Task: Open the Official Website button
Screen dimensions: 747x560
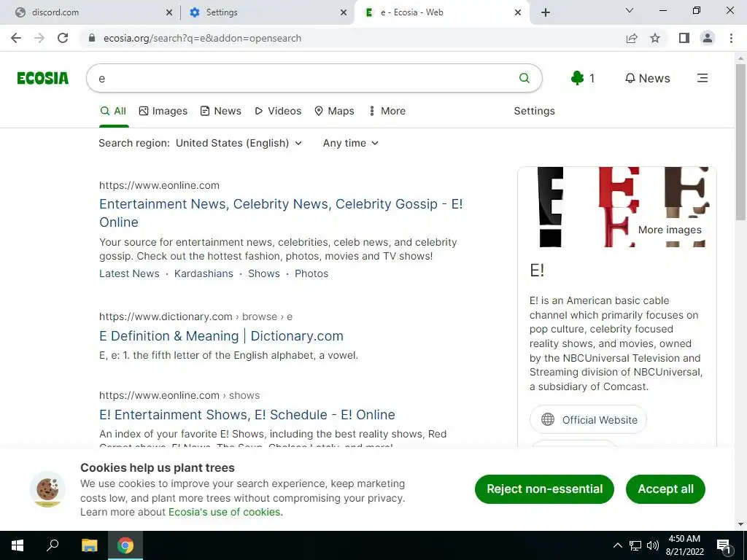Action: (x=588, y=419)
